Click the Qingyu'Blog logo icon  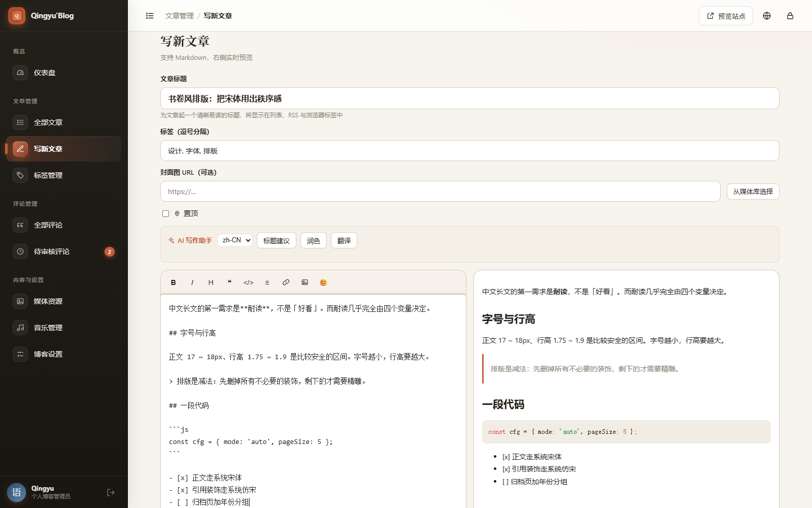tap(17, 16)
